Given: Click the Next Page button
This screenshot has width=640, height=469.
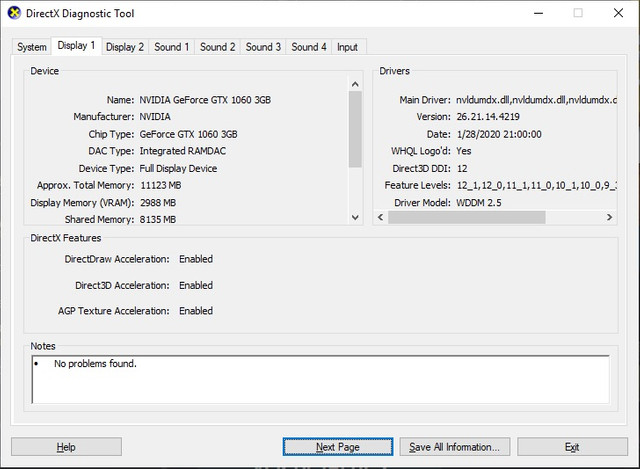Looking at the screenshot, I should pos(338,447).
